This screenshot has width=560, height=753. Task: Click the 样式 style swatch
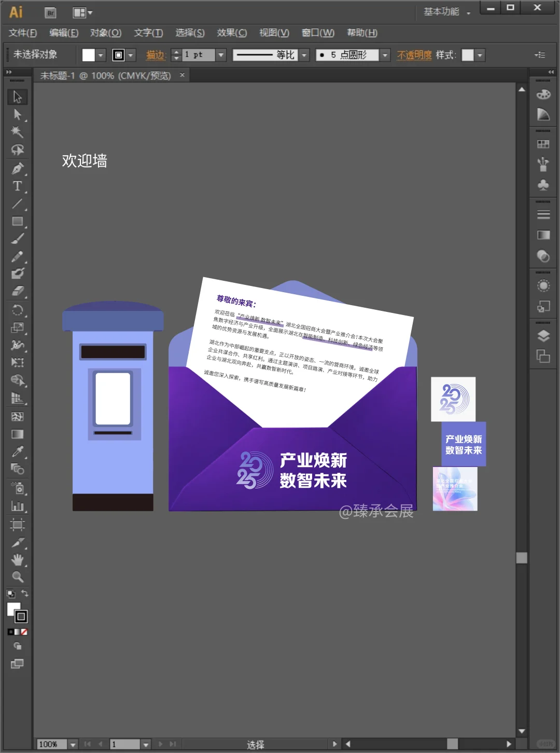point(468,55)
